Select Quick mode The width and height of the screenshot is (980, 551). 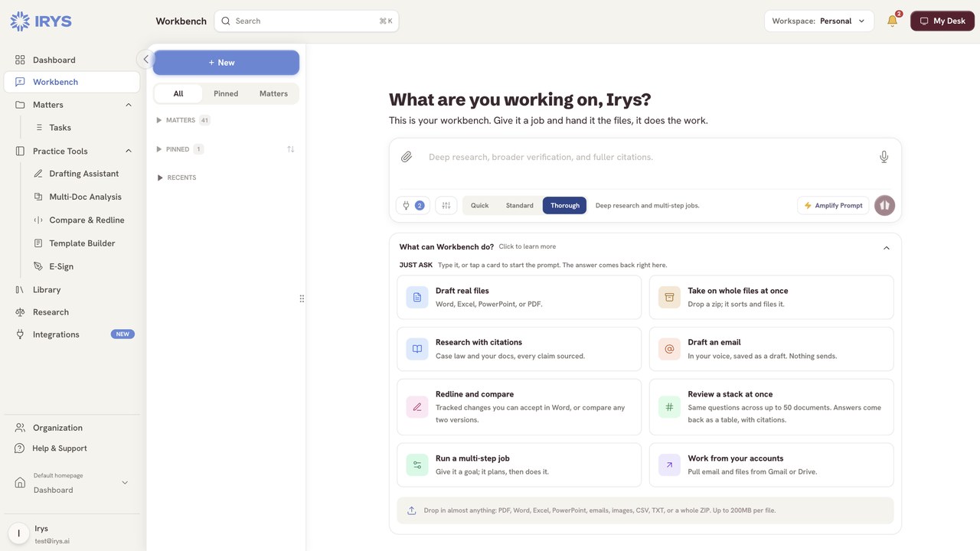click(480, 206)
